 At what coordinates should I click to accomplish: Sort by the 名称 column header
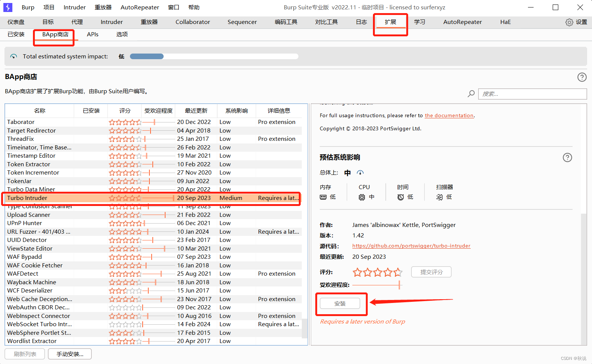coord(40,110)
